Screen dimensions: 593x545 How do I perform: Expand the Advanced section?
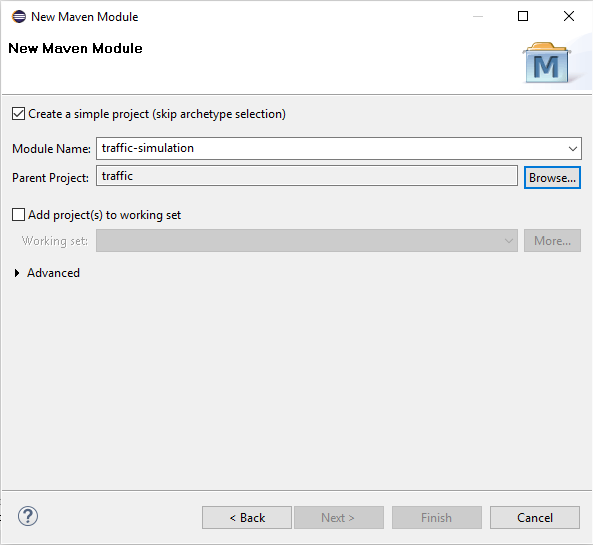17,273
